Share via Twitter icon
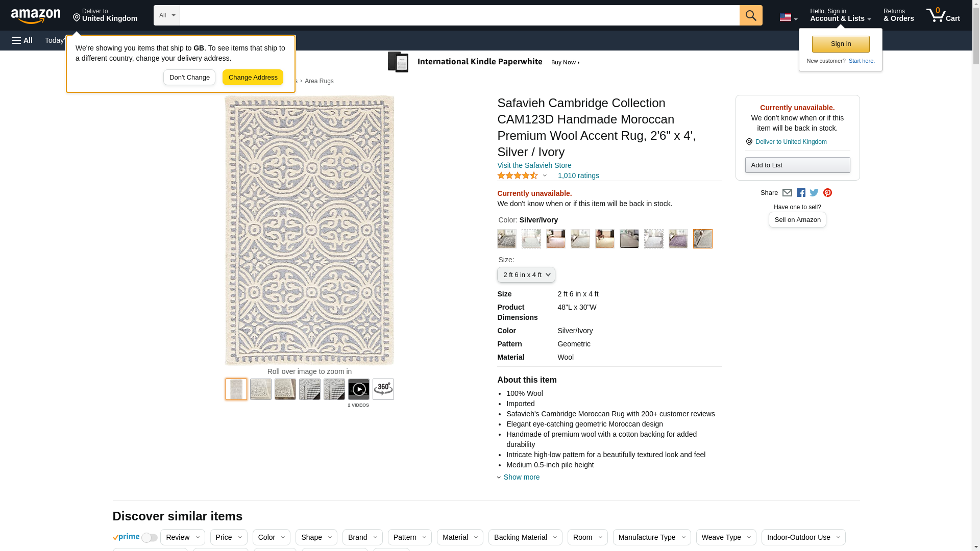The height and width of the screenshot is (551, 980). [x=814, y=193]
